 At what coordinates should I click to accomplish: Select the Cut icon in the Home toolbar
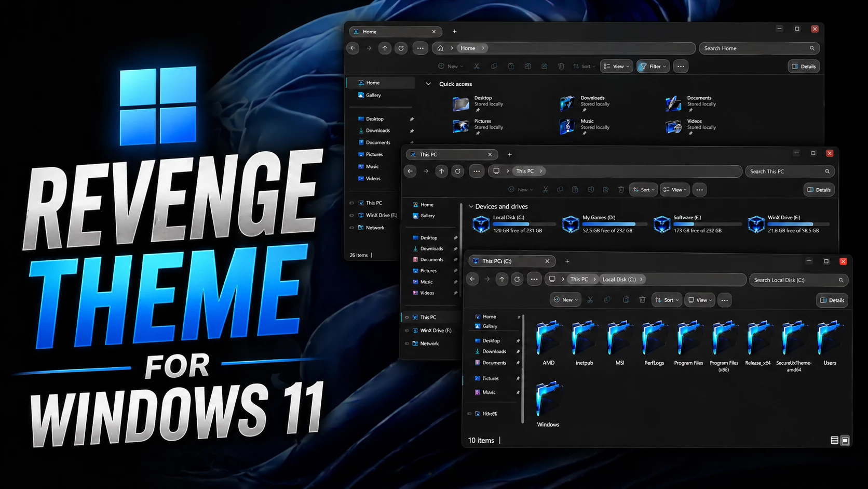click(x=477, y=66)
